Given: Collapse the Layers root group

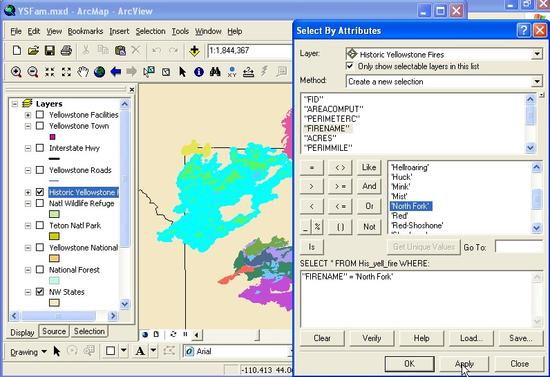Looking at the screenshot, I should tap(14, 104).
